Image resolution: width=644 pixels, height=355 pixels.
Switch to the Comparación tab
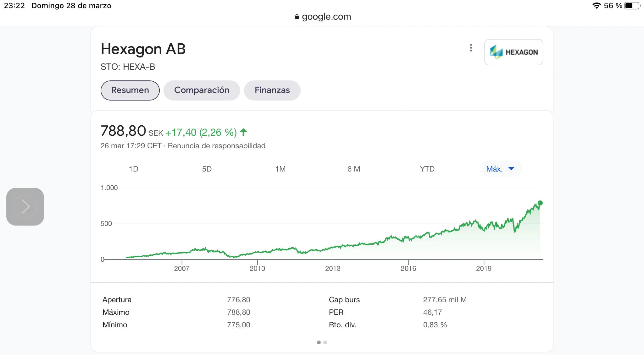(202, 90)
